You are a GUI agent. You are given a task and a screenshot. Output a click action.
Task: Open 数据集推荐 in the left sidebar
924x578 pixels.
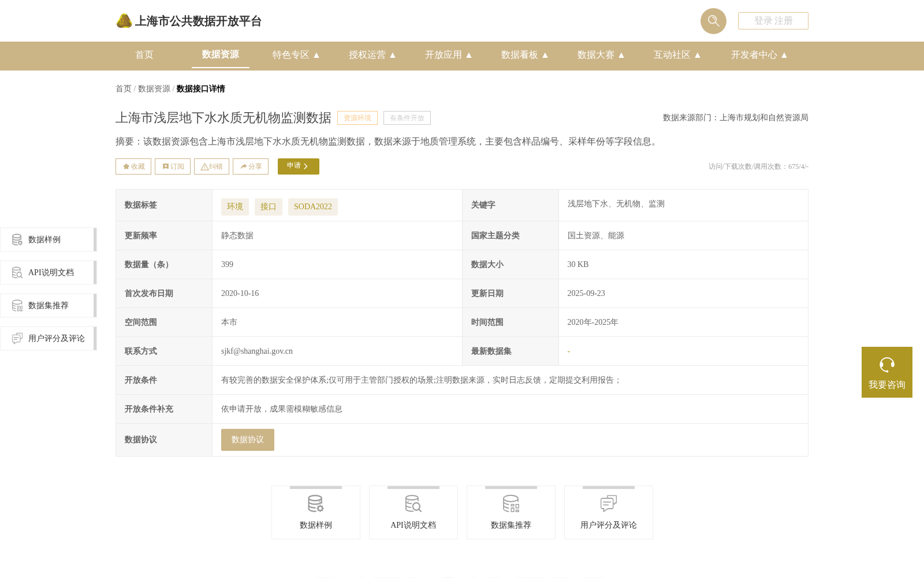click(49, 305)
